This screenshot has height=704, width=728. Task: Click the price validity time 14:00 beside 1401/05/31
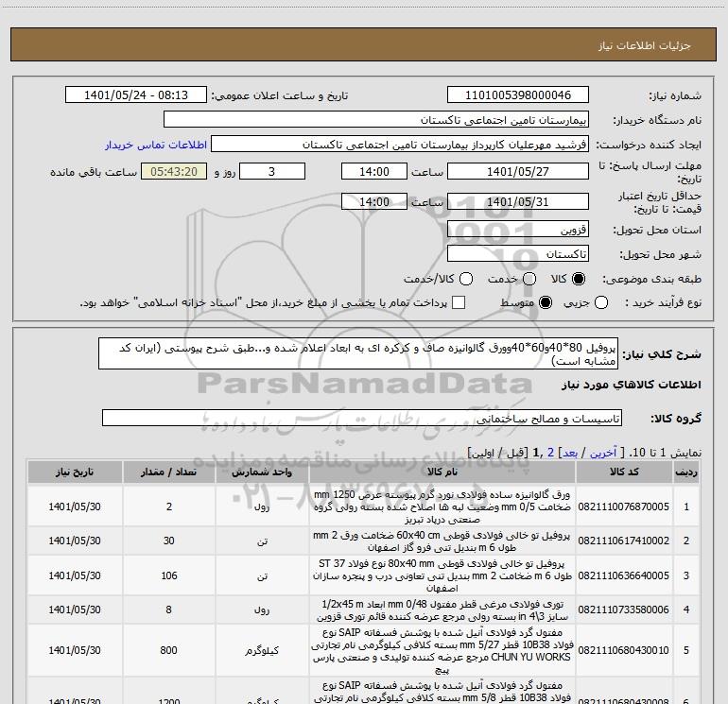coord(374,202)
